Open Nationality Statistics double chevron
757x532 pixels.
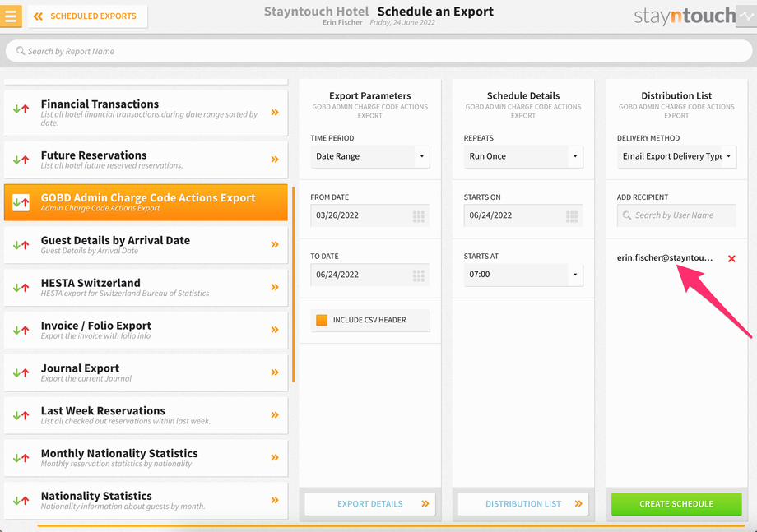275,500
